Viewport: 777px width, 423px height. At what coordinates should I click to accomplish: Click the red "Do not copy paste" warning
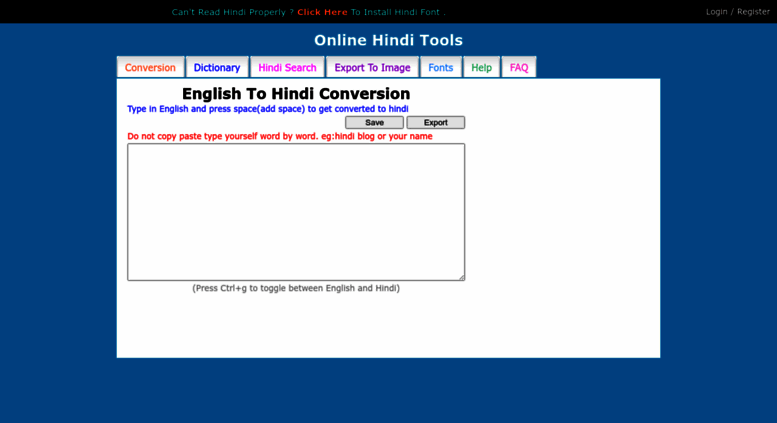279,136
